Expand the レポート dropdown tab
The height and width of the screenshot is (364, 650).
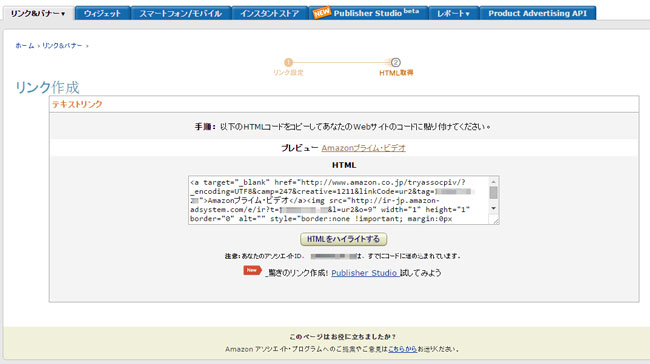coord(454,13)
